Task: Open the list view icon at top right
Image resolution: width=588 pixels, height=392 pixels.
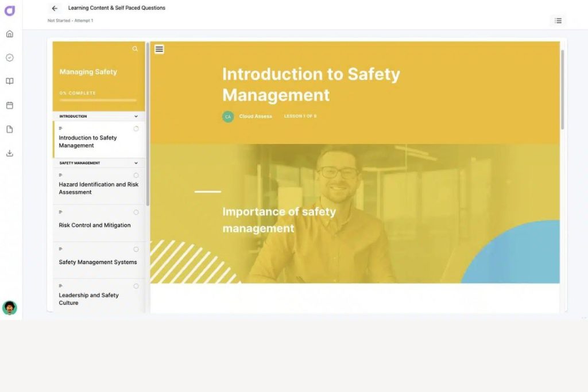Action: pos(558,21)
